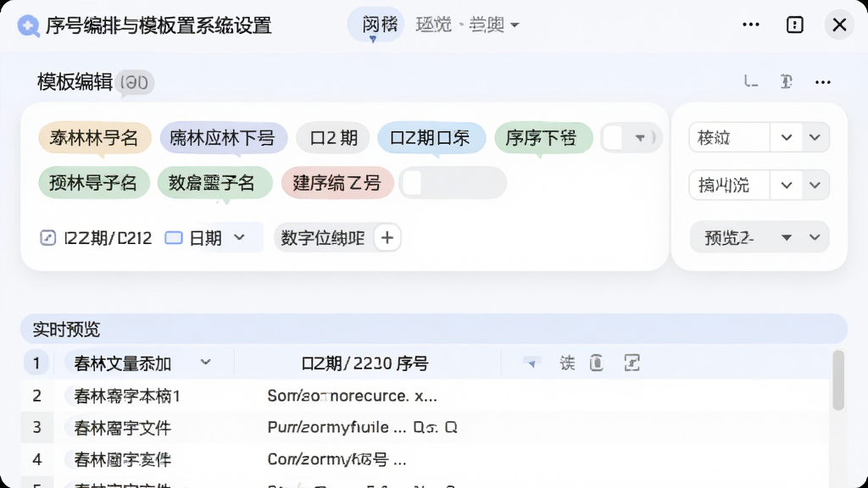Viewport: 868px width, 488px height.
Task: Click the edit icon beside I2Z期/C212
Action: click(48, 238)
